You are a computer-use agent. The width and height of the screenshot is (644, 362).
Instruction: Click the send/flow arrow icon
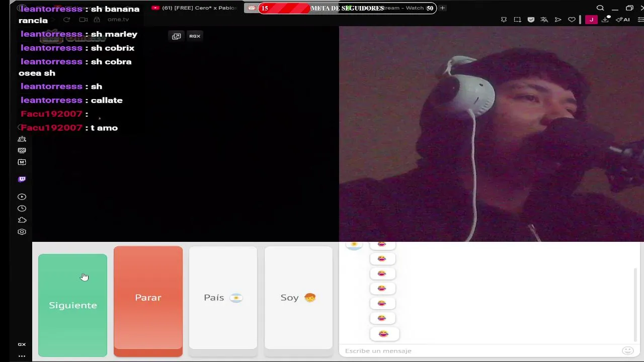click(x=558, y=20)
